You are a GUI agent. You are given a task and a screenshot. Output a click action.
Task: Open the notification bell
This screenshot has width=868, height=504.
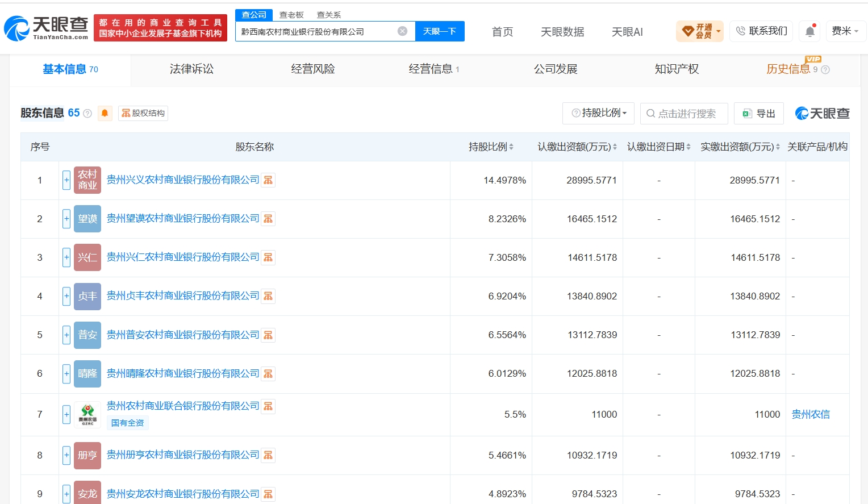(x=810, y=31)
